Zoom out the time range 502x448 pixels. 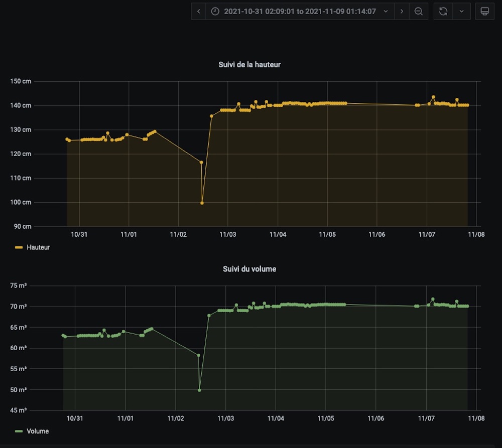point(419,12)
